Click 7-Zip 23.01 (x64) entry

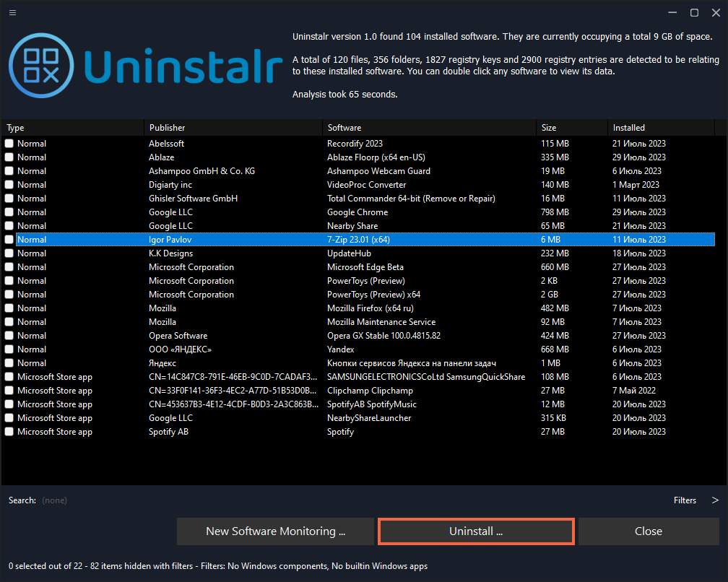pos(358,240)
